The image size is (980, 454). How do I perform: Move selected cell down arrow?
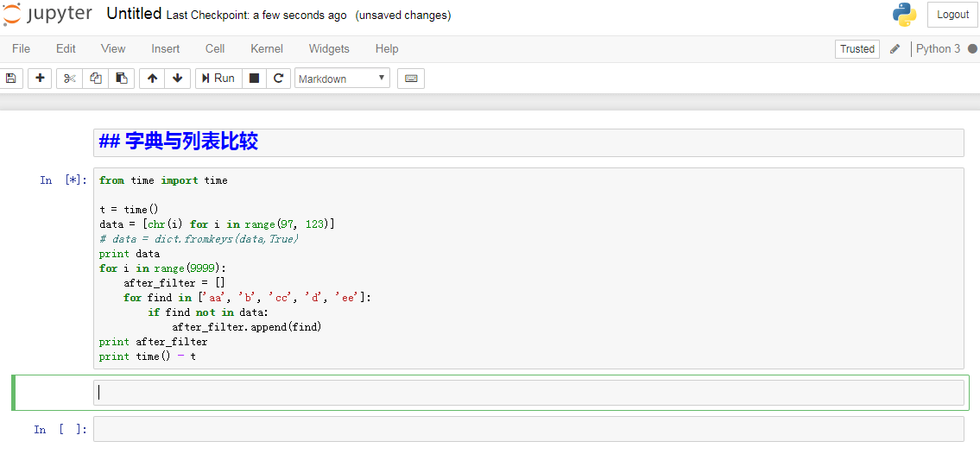178,79
